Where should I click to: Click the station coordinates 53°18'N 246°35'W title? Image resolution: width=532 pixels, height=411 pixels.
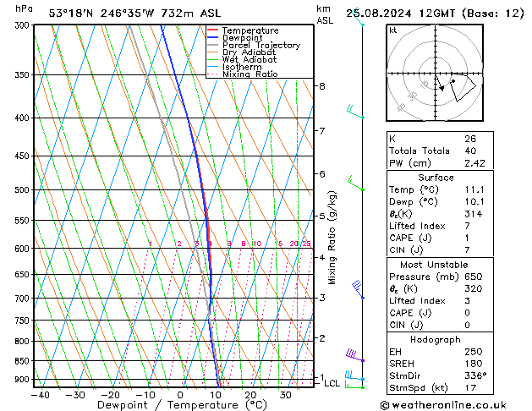[134, 14]
